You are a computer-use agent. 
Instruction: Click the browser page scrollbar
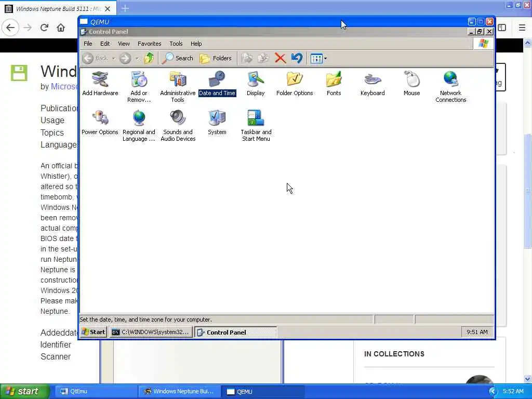[x=528, y=191]
